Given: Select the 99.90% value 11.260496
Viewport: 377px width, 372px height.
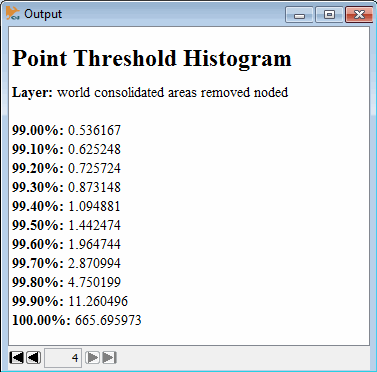Looking at the screenshot, I should pos(98,301).
